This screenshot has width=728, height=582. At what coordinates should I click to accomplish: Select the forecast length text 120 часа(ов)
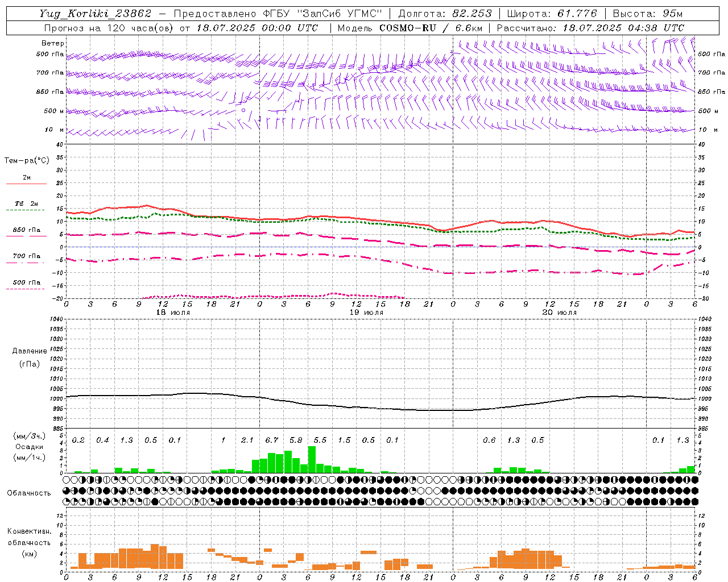(142, 28)
